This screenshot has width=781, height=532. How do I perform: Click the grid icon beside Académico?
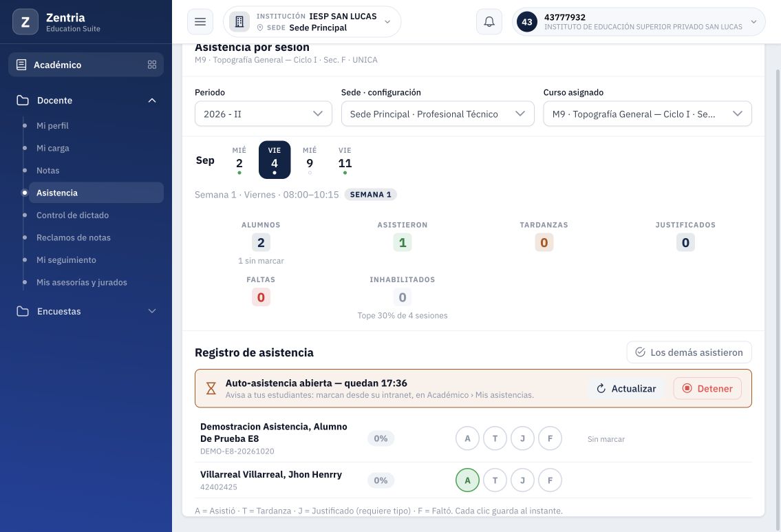point(152,65)
